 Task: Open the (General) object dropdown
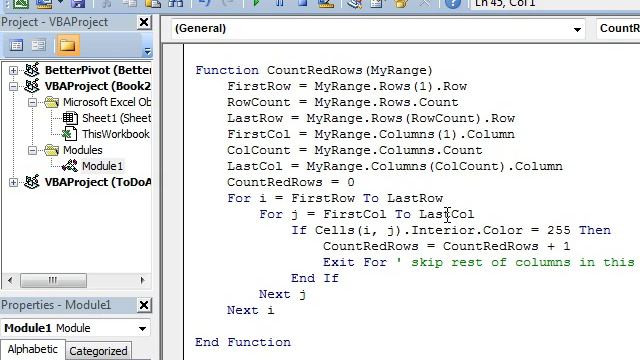[577, 29]
